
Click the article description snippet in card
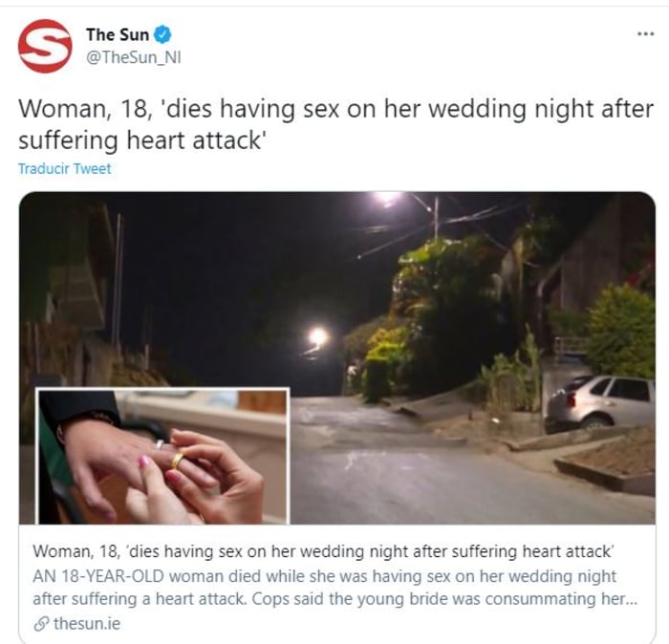334,588
